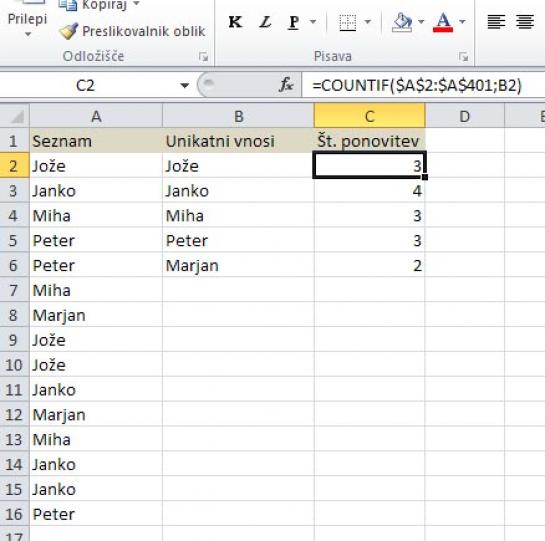
Task: Toggle bold (K) formatting
Action: point(235,22)
